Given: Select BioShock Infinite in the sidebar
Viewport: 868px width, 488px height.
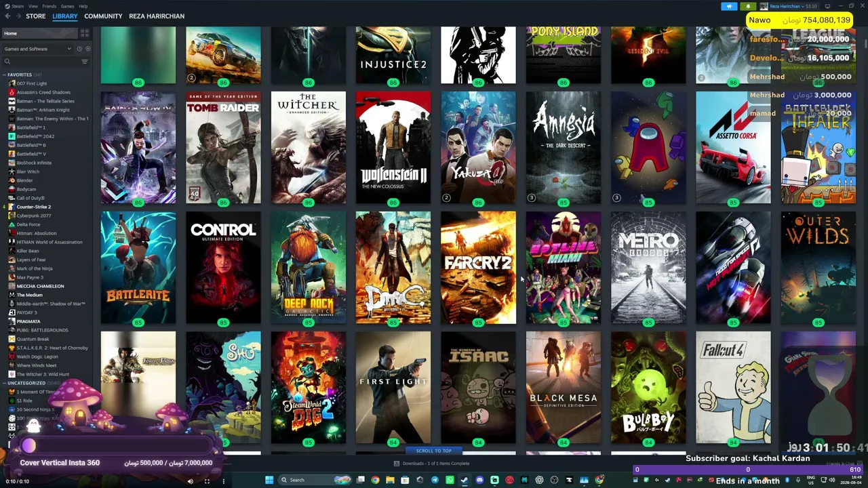Looking at the screenshot, I should coord(34,163).
